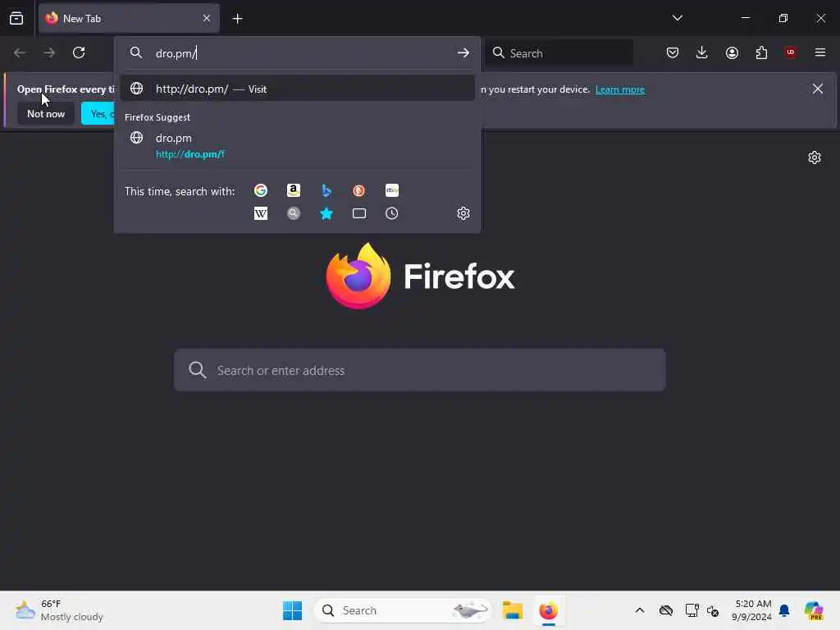Viewport: 840px width, 630px height.
Task: Dismiss the Open Firefox notification bar
Action: click(818, 89)
